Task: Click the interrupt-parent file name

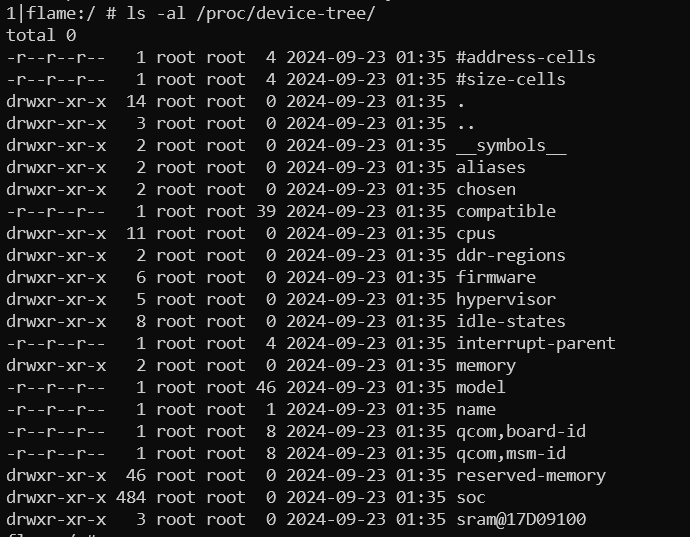Action: click(x=535, y=343)
